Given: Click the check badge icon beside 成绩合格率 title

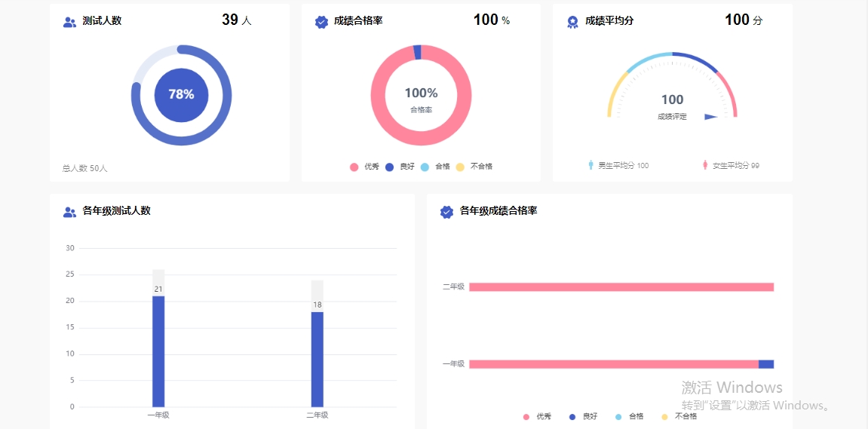Looking at the screenshot, I should (x=321, y=22).
